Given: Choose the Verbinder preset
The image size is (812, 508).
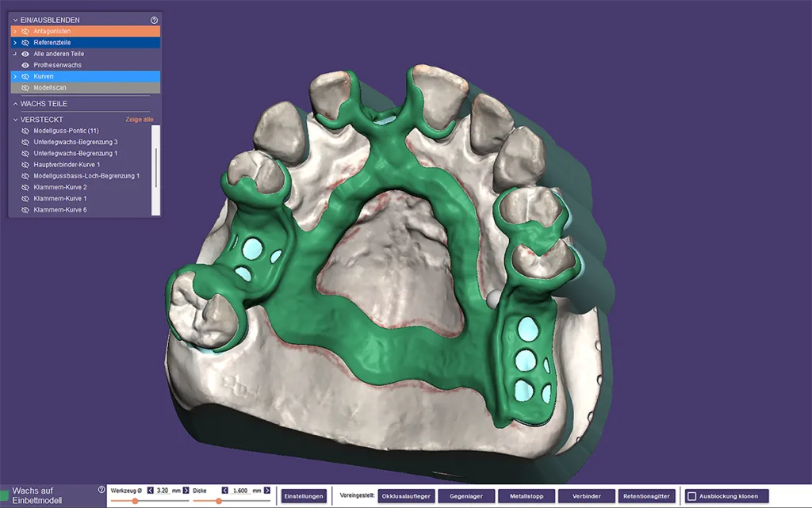Looking at the screenshot, I should [x=586, y=496].
